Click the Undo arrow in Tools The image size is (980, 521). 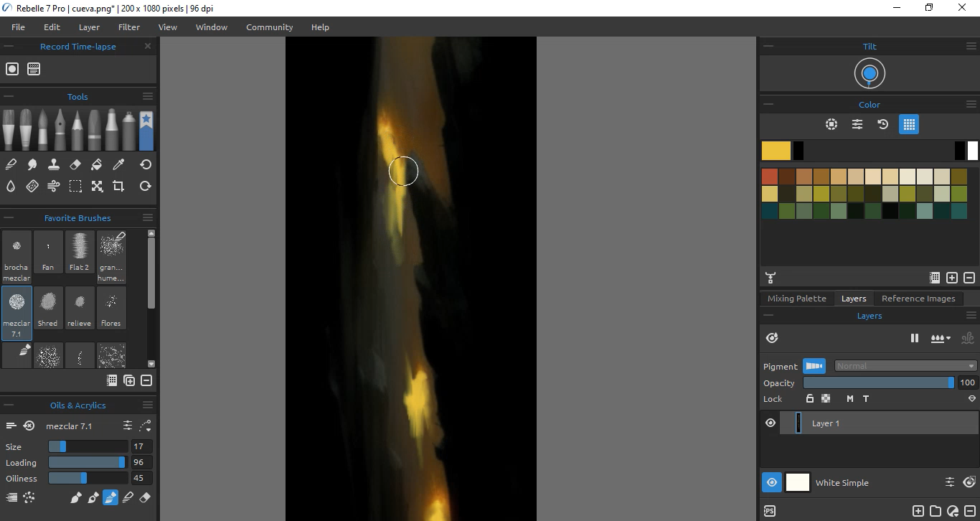click(x=146, y=164)
